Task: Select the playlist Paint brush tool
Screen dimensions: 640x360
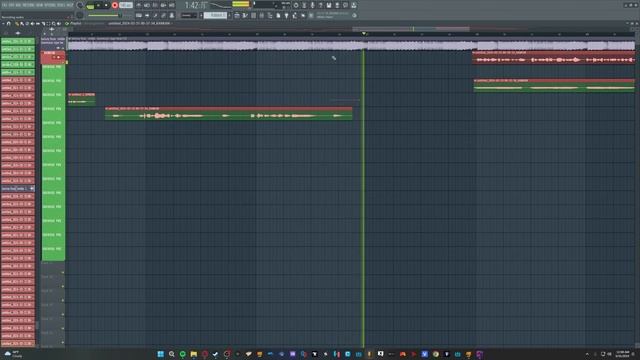Action: point(22,23)
